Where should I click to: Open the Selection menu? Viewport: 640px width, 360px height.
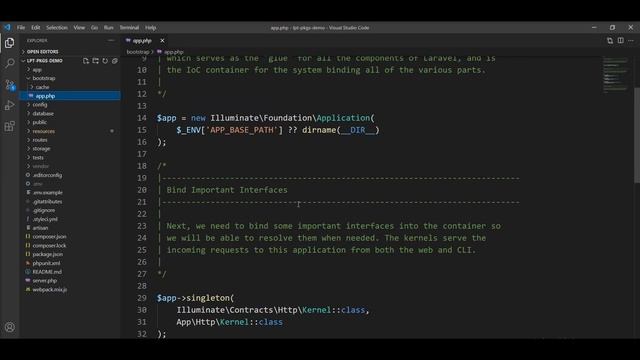[x=57, y=28]
